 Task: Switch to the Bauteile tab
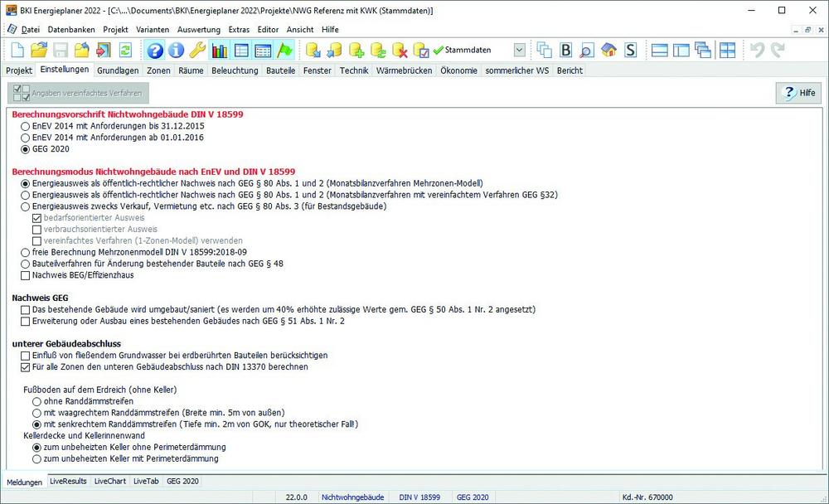tap(281, 70)
